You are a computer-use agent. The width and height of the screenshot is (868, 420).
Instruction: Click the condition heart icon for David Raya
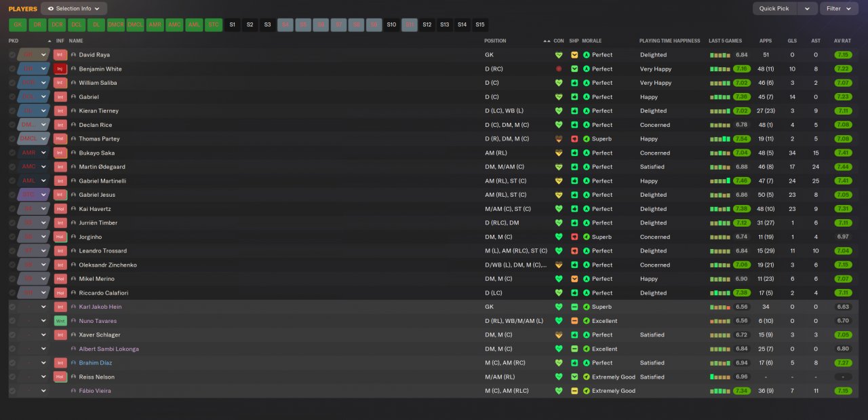[x=559, y=55]
